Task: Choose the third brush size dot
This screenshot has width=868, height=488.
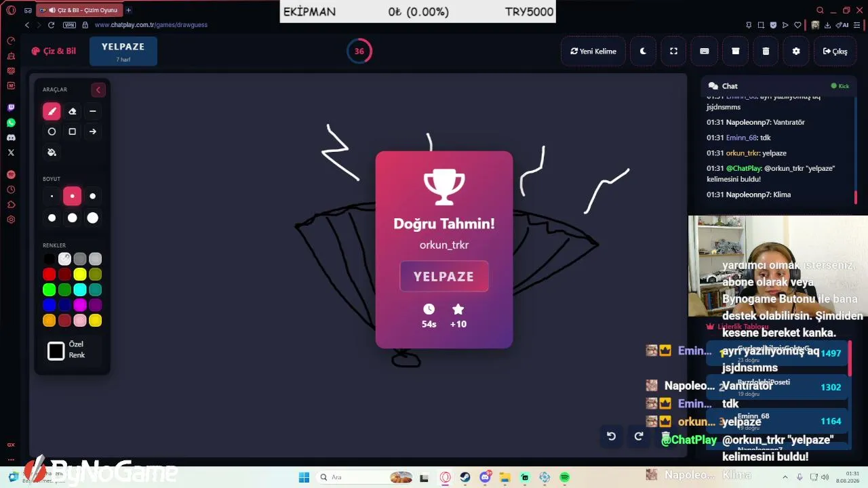Action: pos(93,197)
